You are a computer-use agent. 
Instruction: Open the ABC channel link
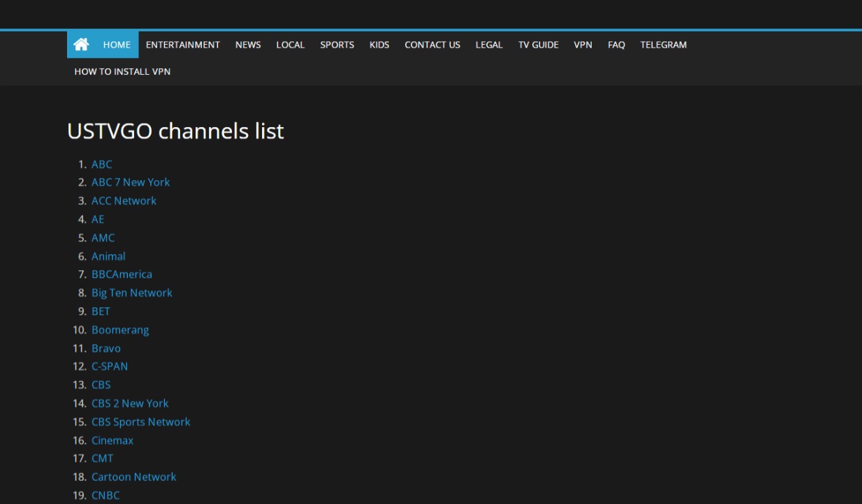(x=102, y=164)
